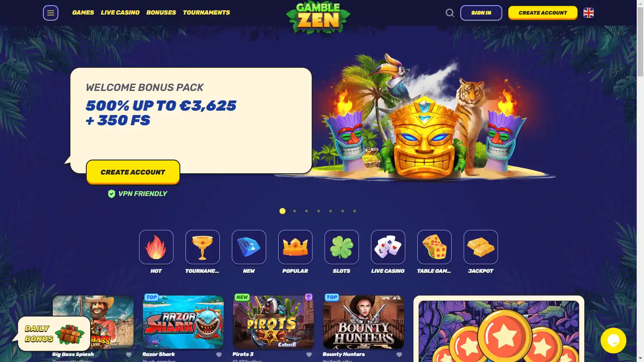Select the Tournaments trophy category icon
The image size is (644, 362).
click(203, 247)
